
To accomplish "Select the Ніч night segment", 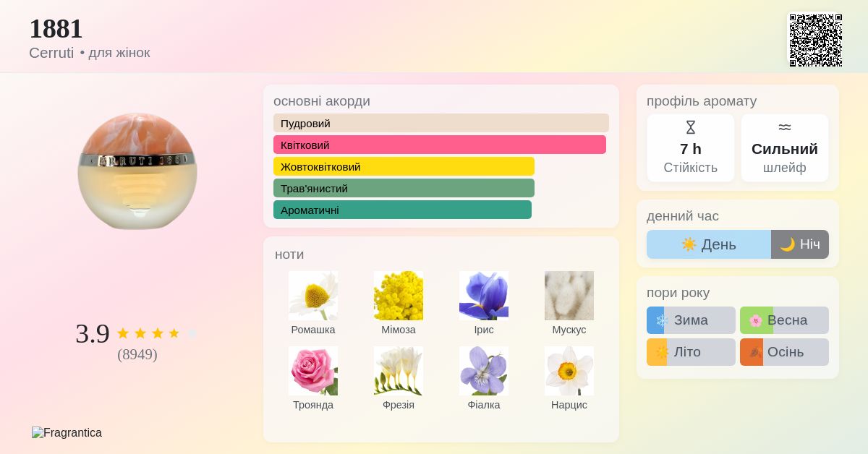I will 800,244.
